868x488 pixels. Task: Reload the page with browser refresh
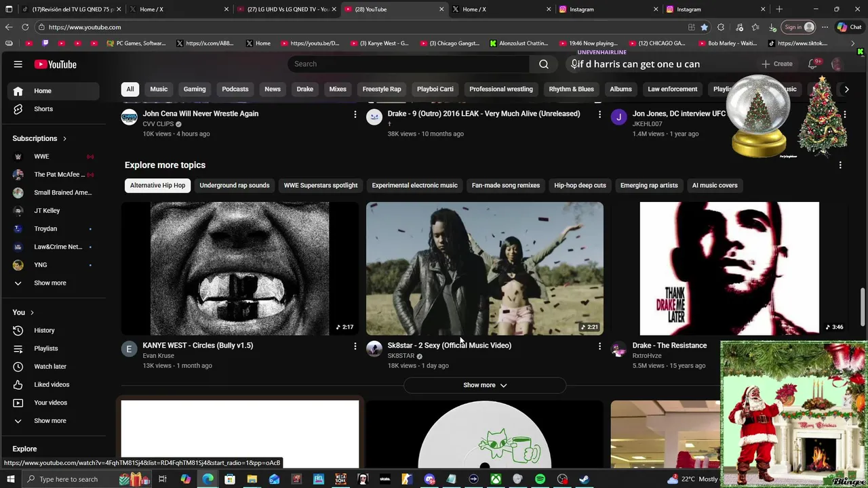(25, 27)
